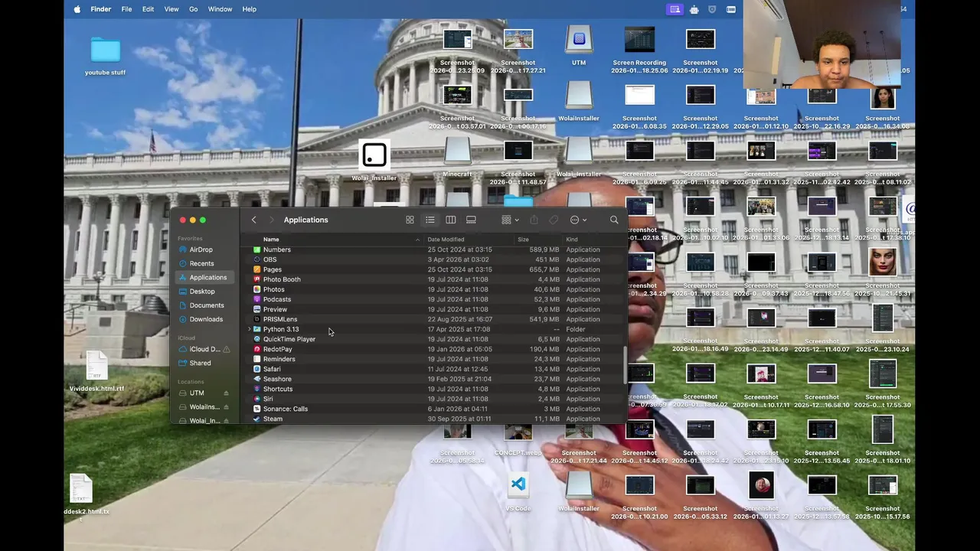The width and height of the screenshot is (980, 551).
Task: Expand the Python 3.13 folder disclosure triangle
Action: (x=250, y=329)
